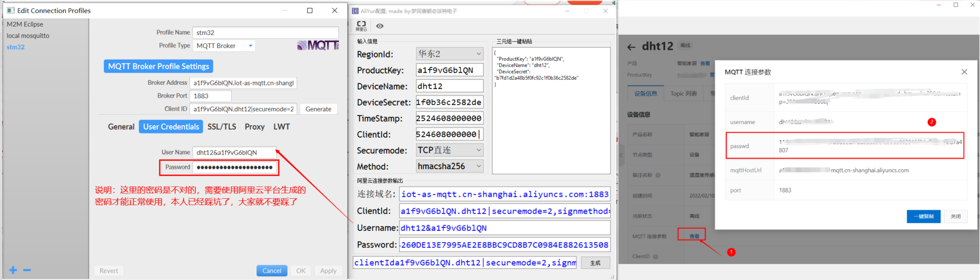
Task: Click the Cancel button
Action: [272, 271]
